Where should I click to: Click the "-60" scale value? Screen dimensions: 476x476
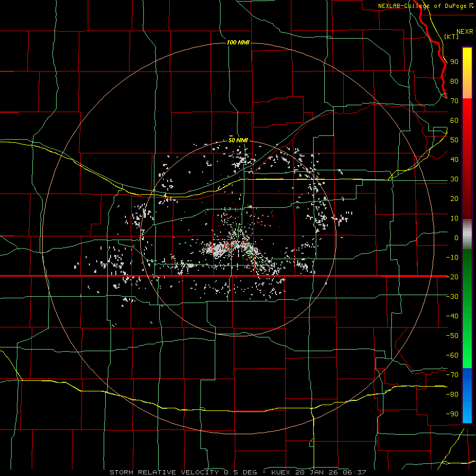[x=452, y=355]
